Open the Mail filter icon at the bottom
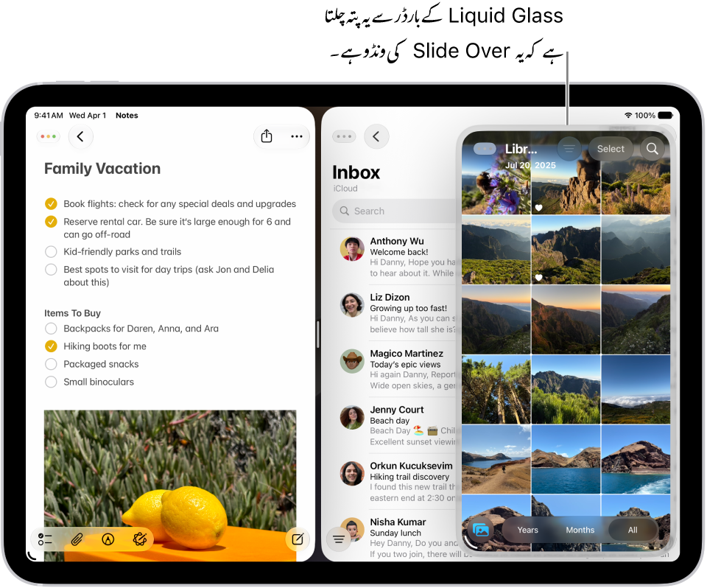The height and width of the screenshot is (588, 707). (x=339, y=539)
